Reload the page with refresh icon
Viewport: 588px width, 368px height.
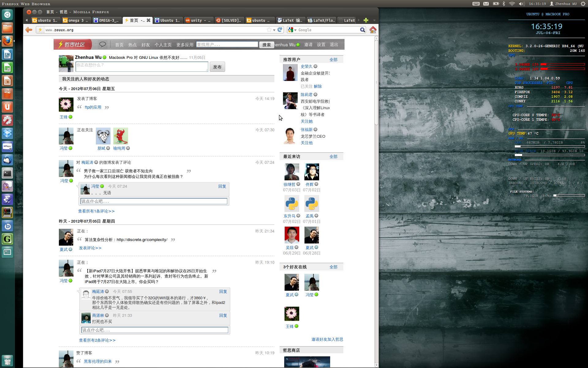[280, 30]
